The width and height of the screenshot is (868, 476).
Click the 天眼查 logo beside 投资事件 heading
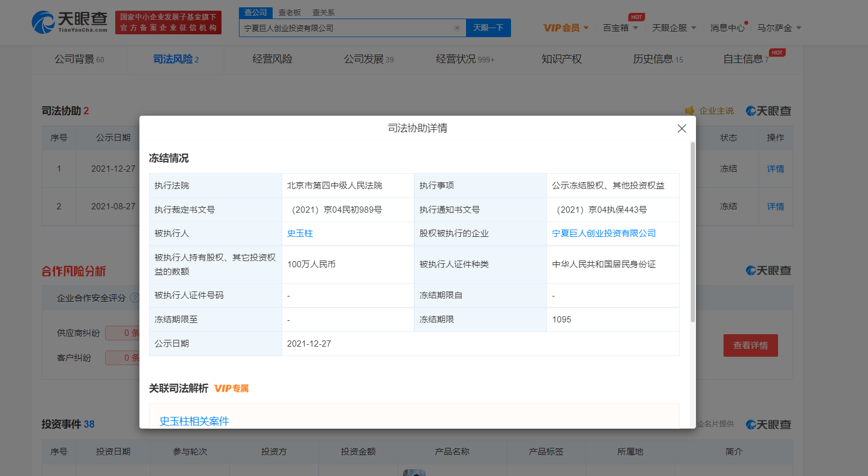(x=768, y=424)
